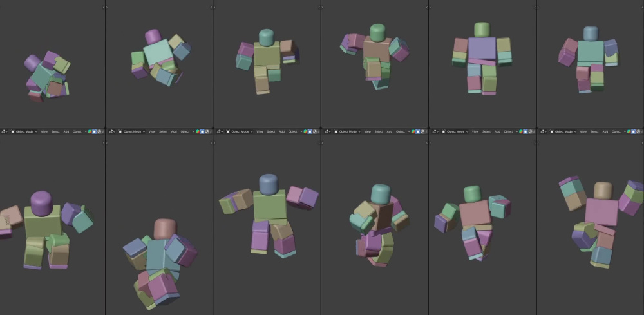This screenshot has height=315, width=644.
Task: Expand chevron arrow after Object in first header
Action: (x=86, y=131)
